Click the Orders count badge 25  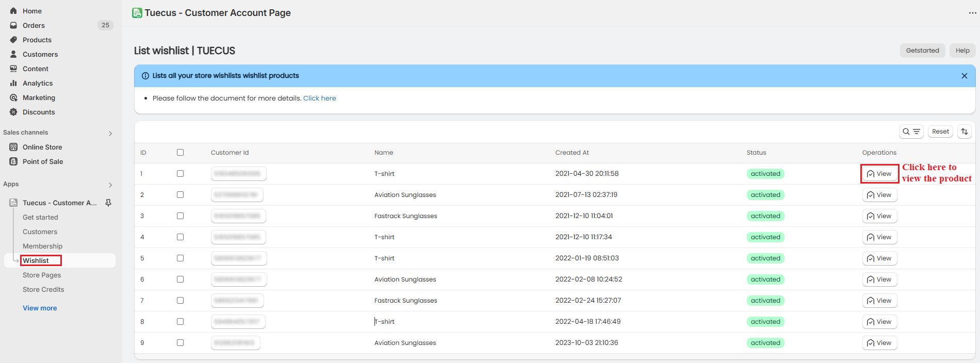(105, 25)
